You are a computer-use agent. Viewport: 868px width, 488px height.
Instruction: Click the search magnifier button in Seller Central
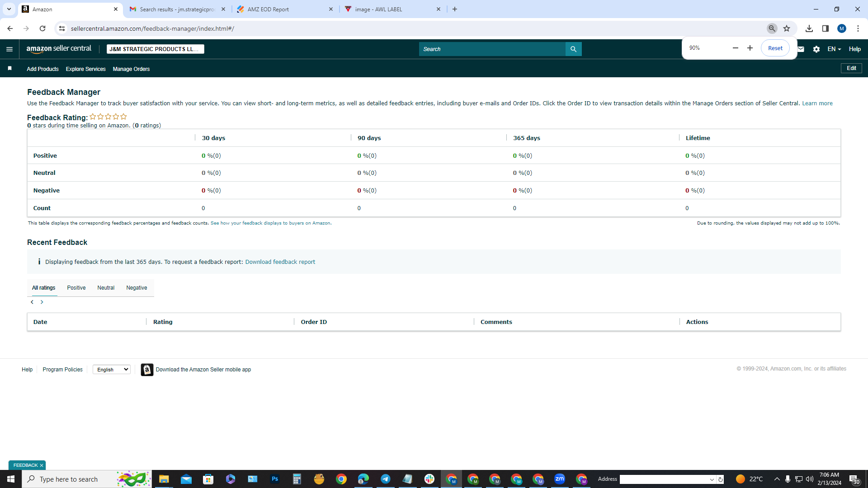[x=573, y=49]
